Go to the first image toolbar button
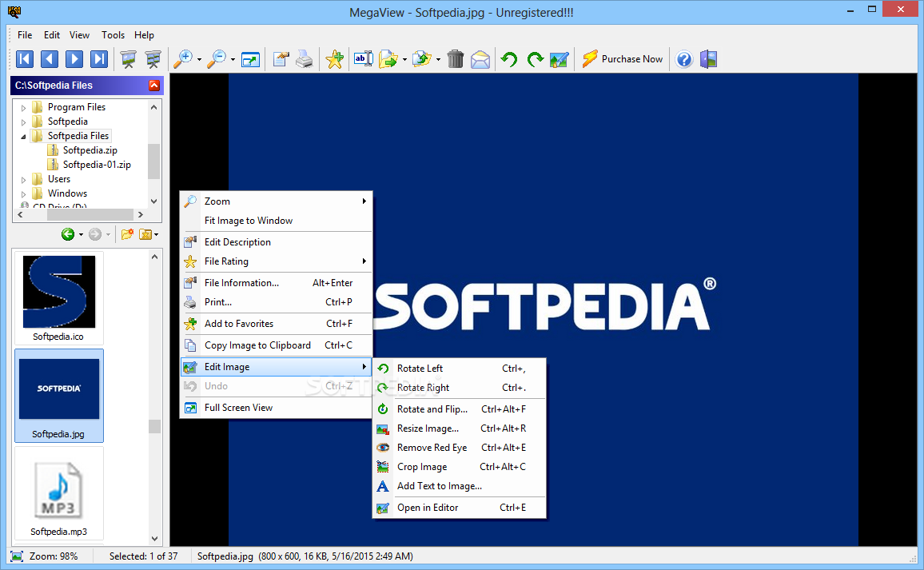This screenshot has height=570, width=924. pyautogui.click(x=25, y=59)
